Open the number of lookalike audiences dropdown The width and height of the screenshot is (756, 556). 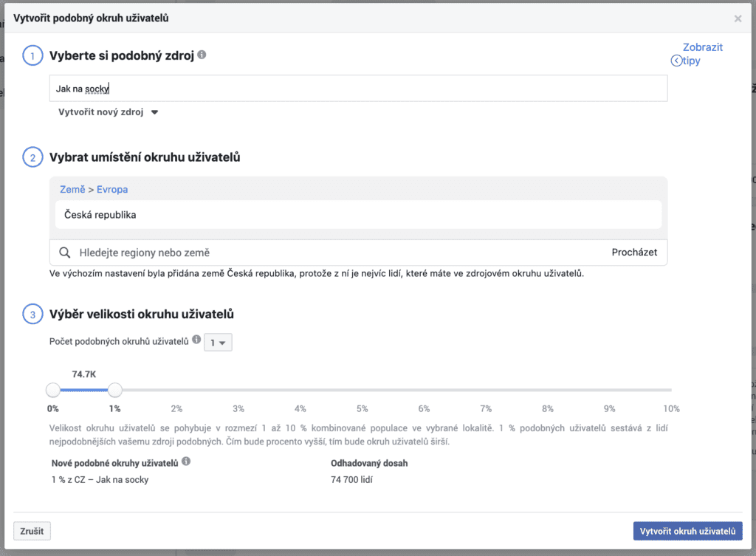point(218,343)
